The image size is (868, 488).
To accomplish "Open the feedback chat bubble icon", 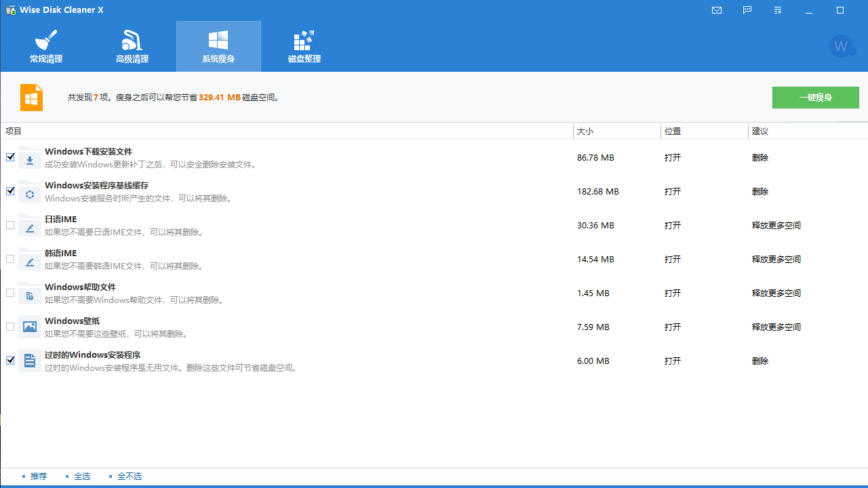I will click(747, 9).
